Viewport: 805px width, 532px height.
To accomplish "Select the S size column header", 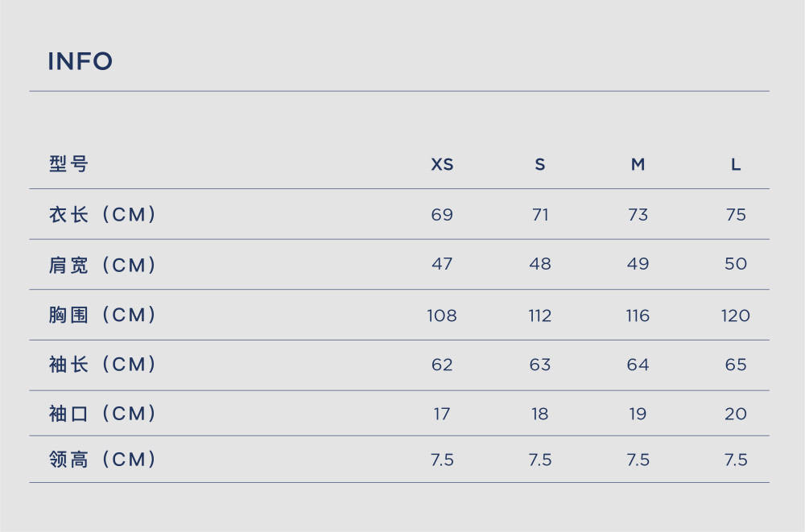I will (540, 164).
